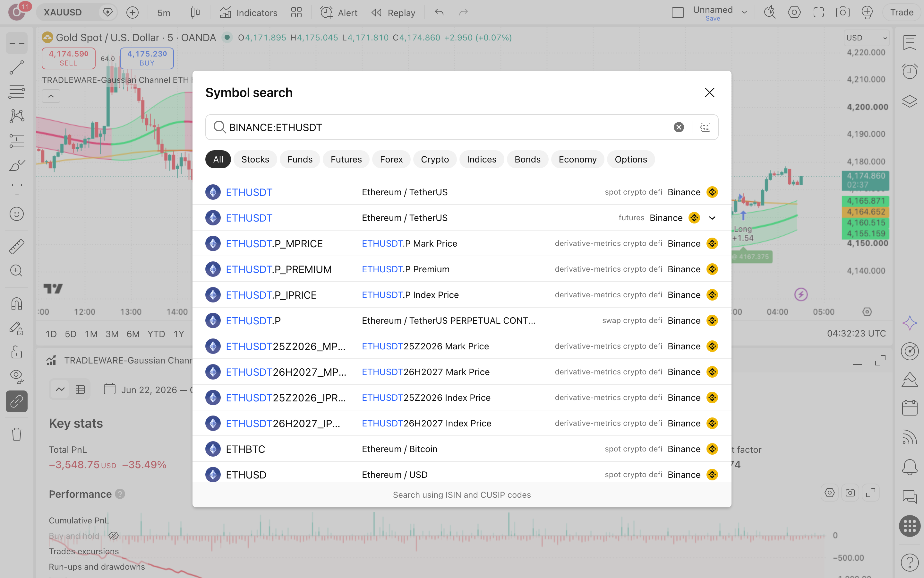The width and height of the screenshot is (924, 578).
Task: Toggle hide all drawings eye icon
Action: click(x=16, y=377)
